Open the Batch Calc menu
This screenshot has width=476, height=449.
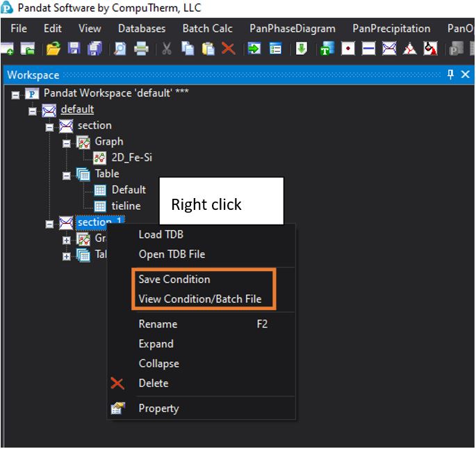coord(208,28)
